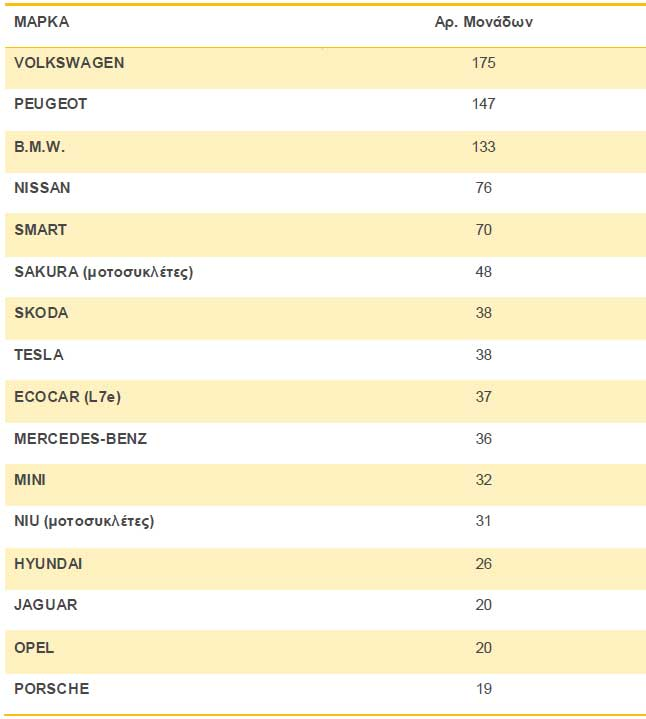The width and height of the screenshot is (646, 719).
Task: Select the NIU (μοτοσυκλέτες) cell
Action: coord(84,521)
